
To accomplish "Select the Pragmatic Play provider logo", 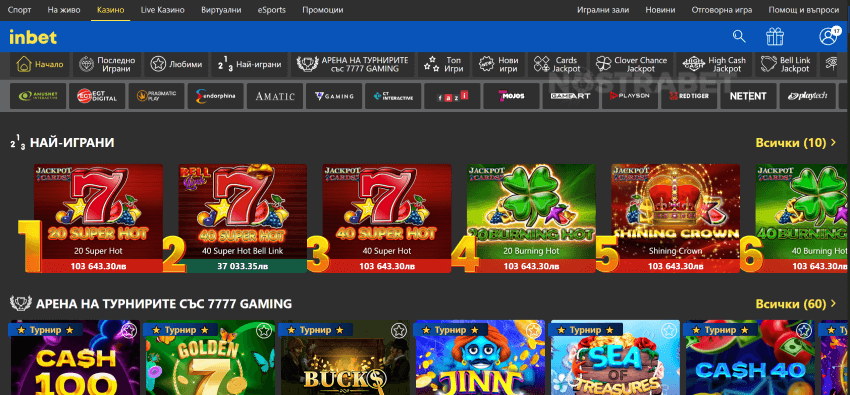I will (x=156, y=96).
